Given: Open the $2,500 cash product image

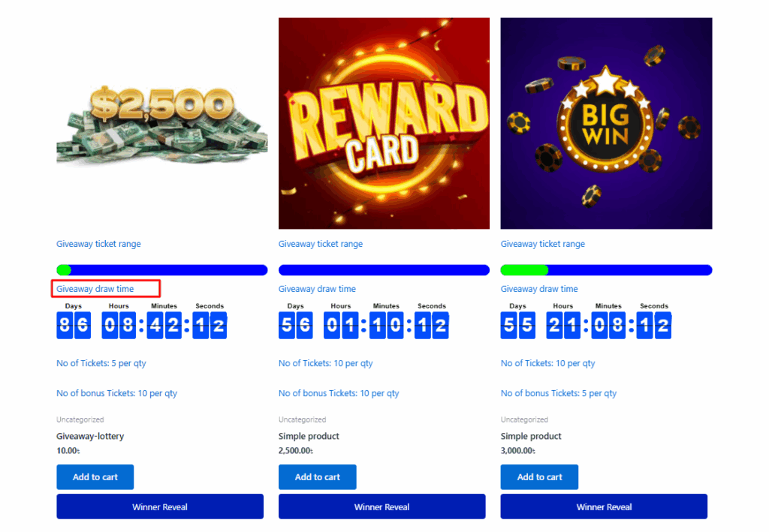Looking at the screenshot, I should pos(162,124).
